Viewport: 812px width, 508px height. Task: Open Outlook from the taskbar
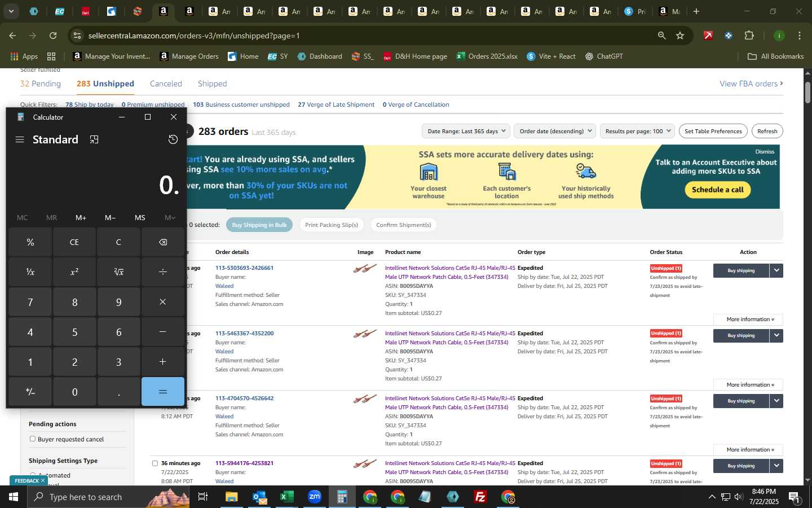click(x=259, y=497)
